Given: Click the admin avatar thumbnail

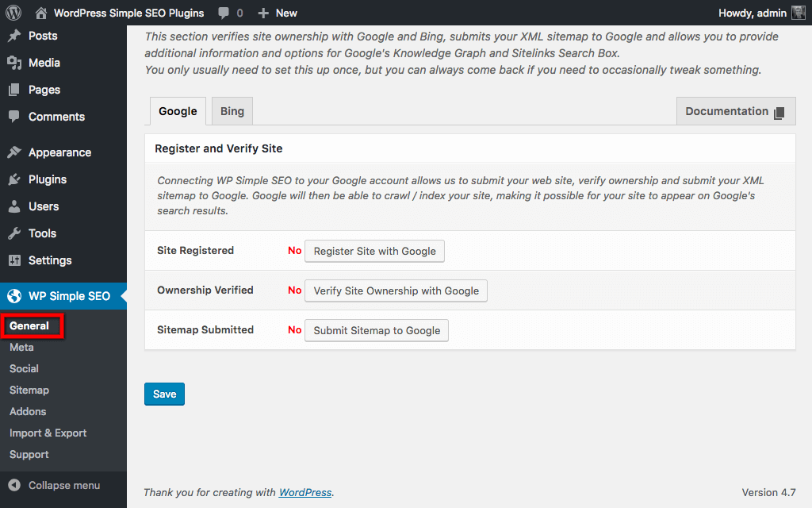Looking at the screenshot, I should (x=798, y=13).
